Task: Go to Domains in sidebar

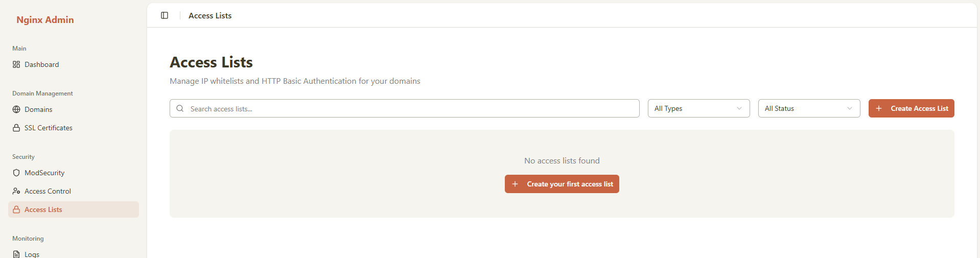Action: click(38, 109)
